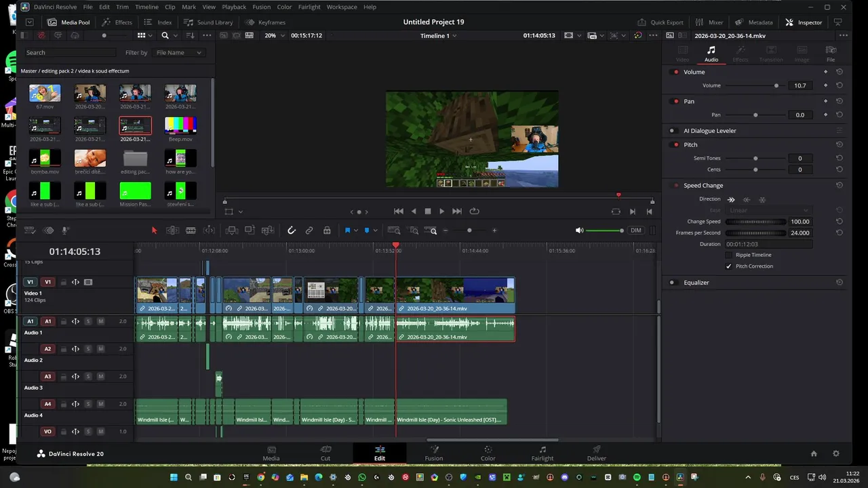868x488 pixels.
Task: Open the Effects panel in top toolbar
Action: coord(117,22)
